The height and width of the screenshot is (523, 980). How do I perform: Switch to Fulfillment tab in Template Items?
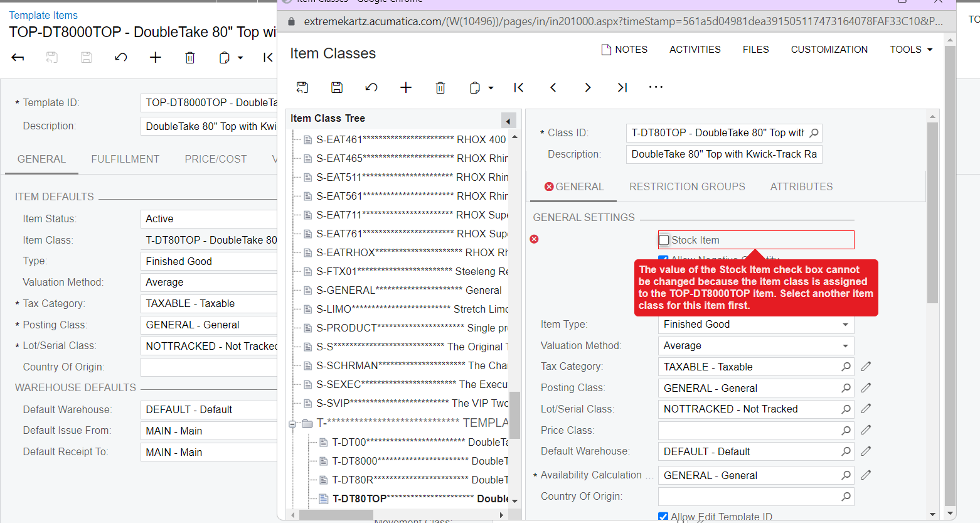click(x=125, y=159)
